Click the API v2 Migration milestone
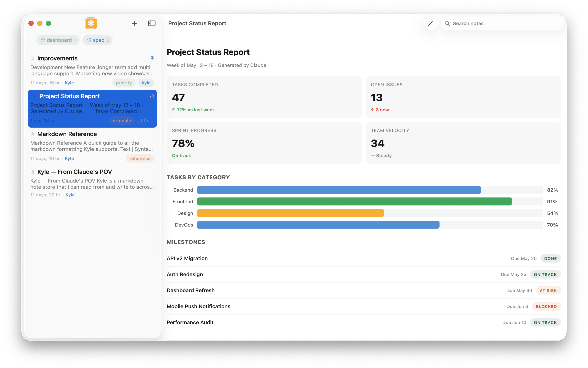Viewport: 588px width, 368px height. [363, 258]
